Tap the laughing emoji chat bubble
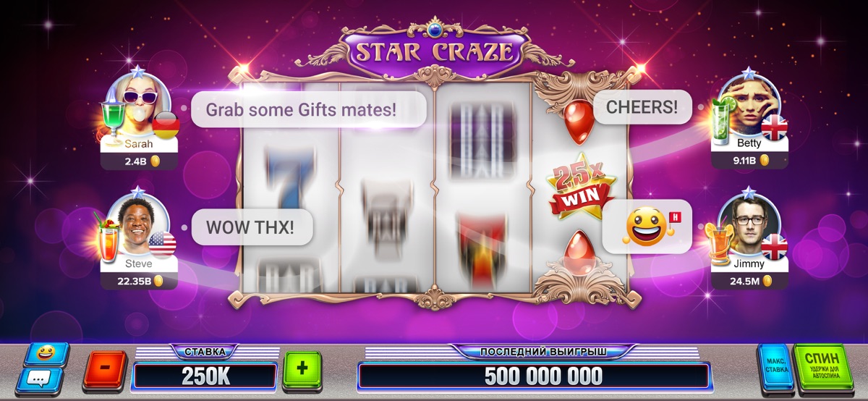The height and width of the screenshot is (401, 868). click(647, 227)
